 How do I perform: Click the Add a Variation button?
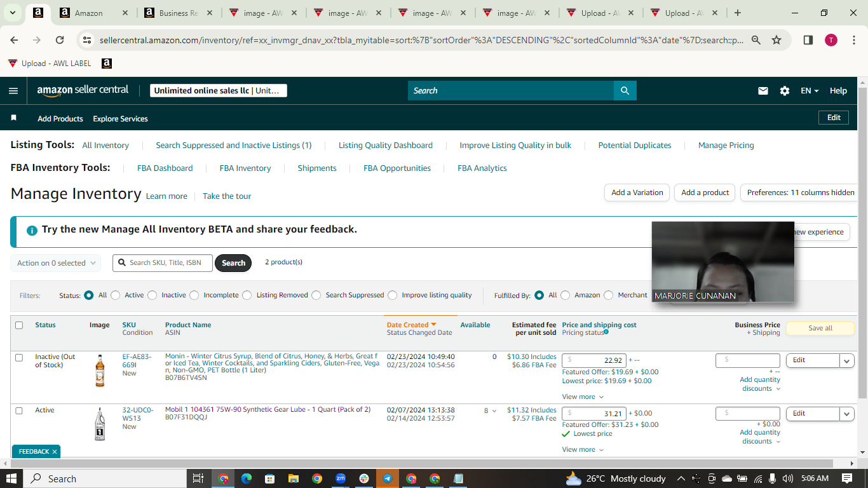tap(637, 193)
